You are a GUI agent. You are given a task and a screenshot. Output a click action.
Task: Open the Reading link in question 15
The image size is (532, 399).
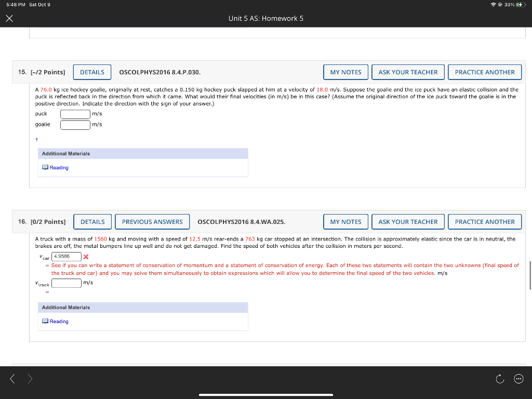[x=59, y=168]
